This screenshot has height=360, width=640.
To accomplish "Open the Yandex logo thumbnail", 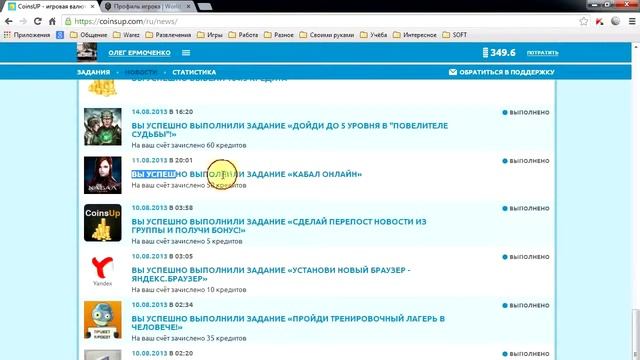I will (102, 271).
